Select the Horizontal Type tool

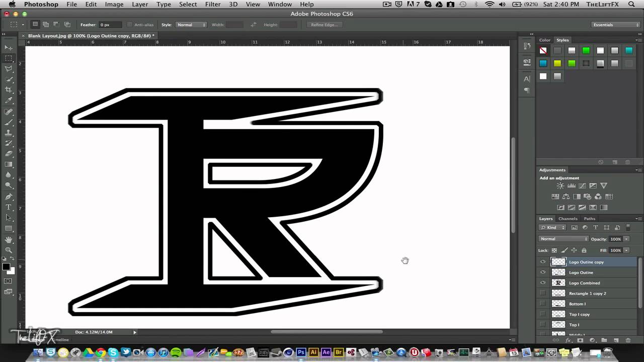pyautogui.click(x=9, y=207)
